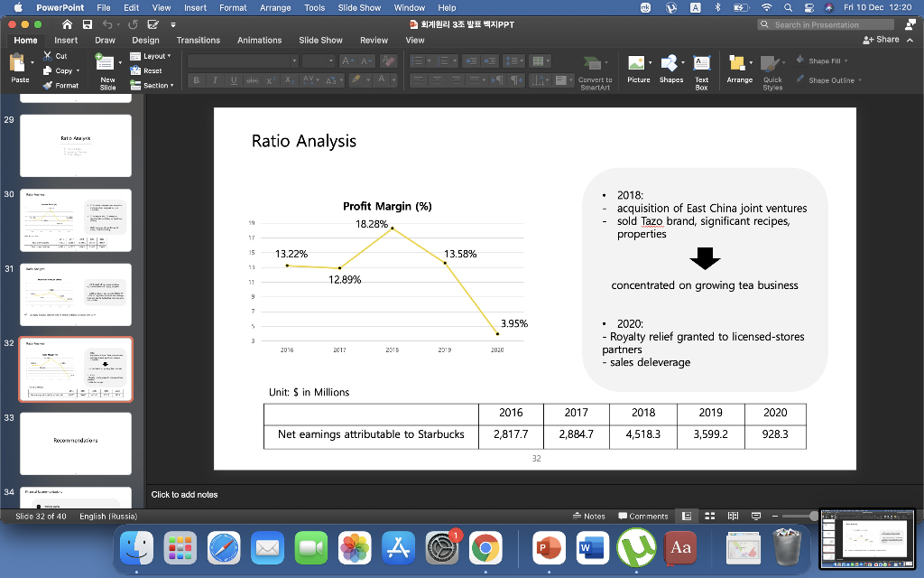Decrease the font size
The height and width of the screenshot is (578, 924).
click(365, 61)
